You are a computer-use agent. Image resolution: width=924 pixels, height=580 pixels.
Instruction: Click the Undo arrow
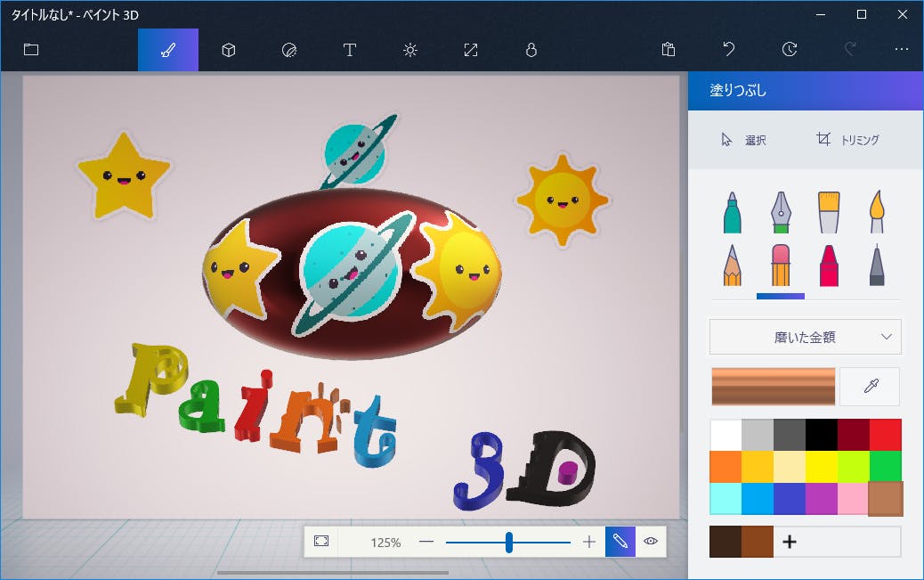tap(729, 50)
